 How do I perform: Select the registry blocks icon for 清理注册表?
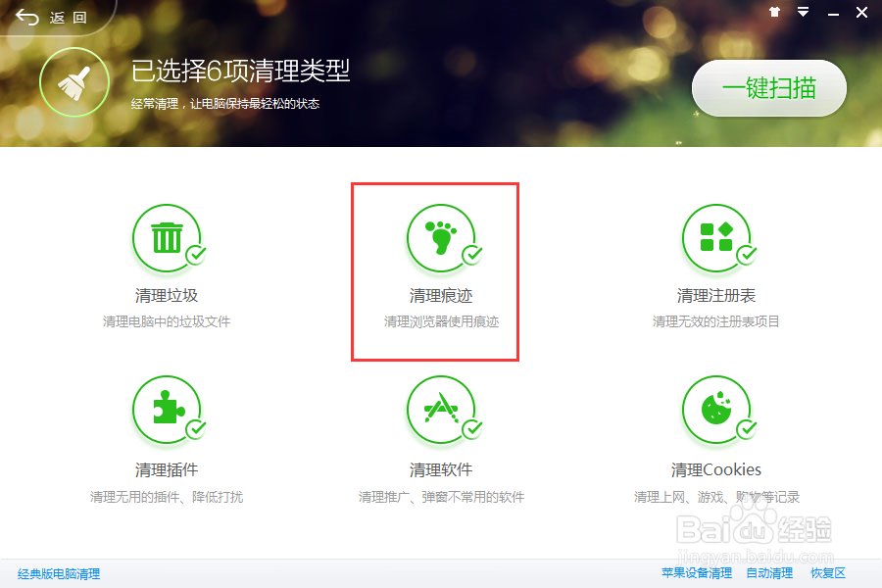(717, 237)
